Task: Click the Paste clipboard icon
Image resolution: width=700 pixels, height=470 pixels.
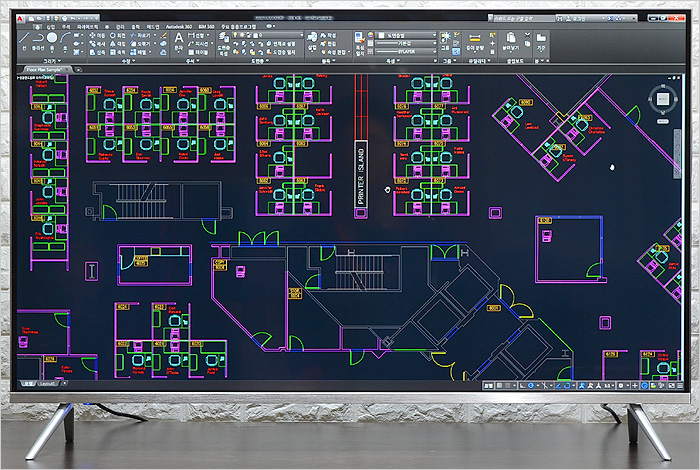Action: tap(511, 38)
